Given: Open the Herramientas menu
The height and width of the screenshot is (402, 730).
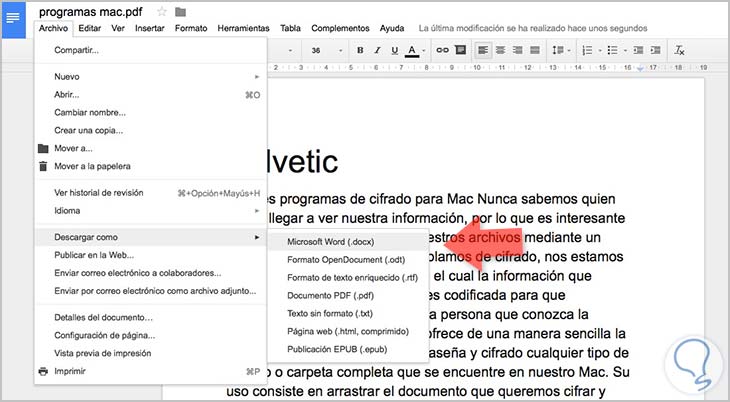Looking at the screenshot, I should [243, 28].
